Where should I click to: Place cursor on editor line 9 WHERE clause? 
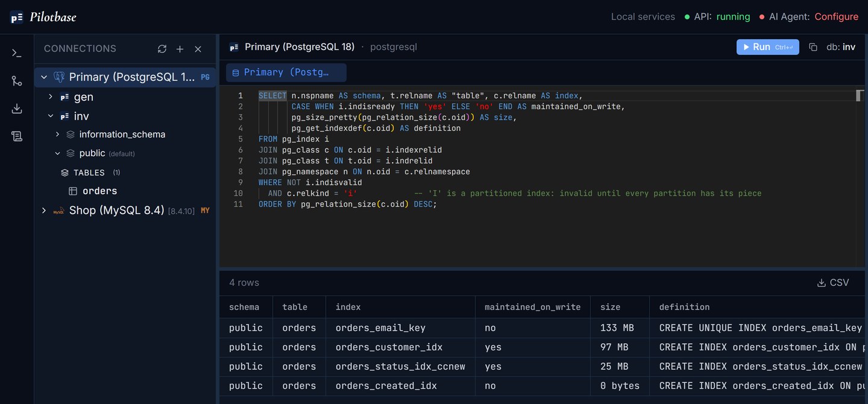click(310, 183)
